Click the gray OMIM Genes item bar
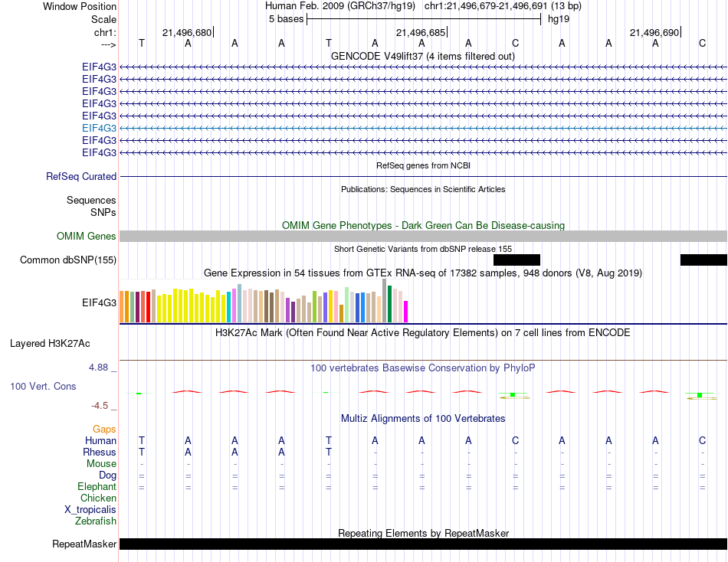The height and width of the screenshot is (562, 728). click(x=423, y=237)
